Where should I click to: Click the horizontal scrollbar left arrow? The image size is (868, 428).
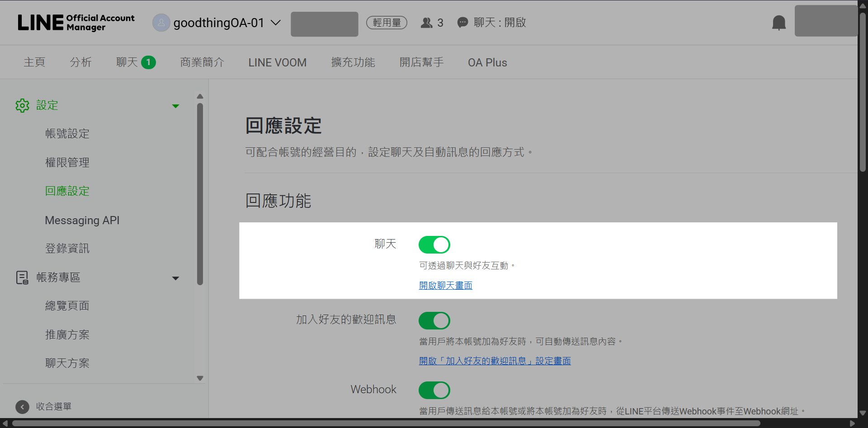click(5, 423)
